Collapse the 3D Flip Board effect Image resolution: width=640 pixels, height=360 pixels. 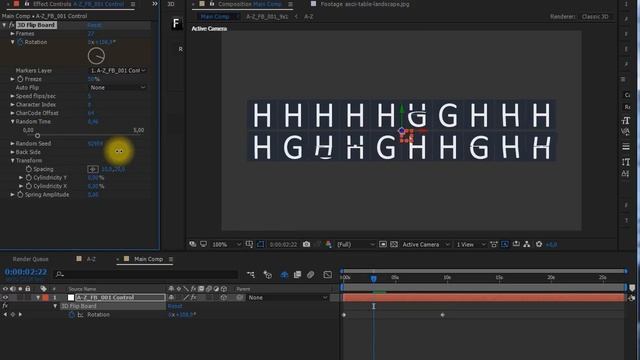click(4, 25)
